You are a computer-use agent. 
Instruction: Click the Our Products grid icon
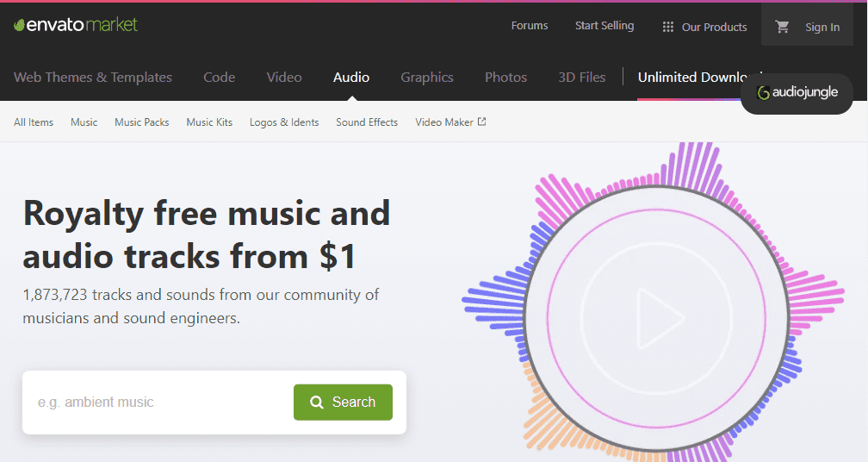point(667,27)
